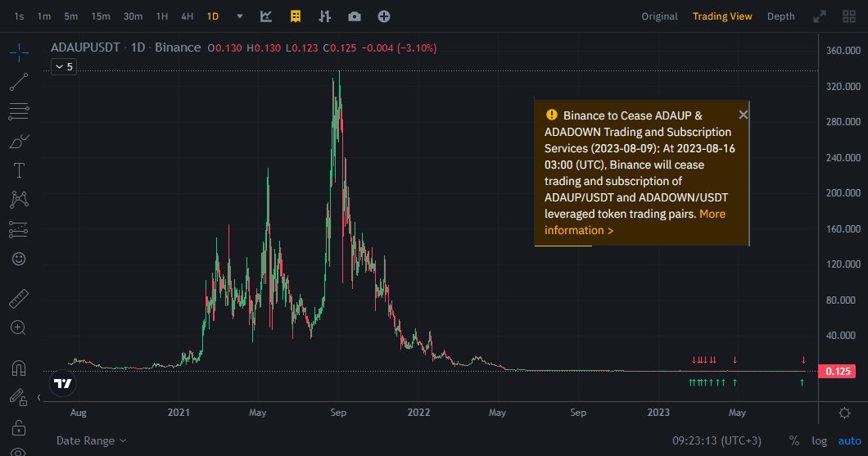Open the More information link
The image size is (868, 456).
[635, 222]
